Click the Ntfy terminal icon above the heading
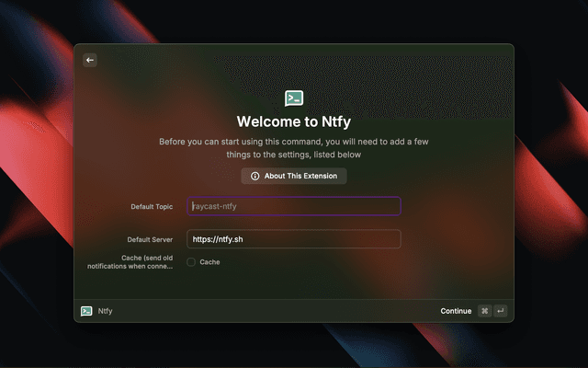Screen dimensions: 588x368 click(x=294, y=98)
